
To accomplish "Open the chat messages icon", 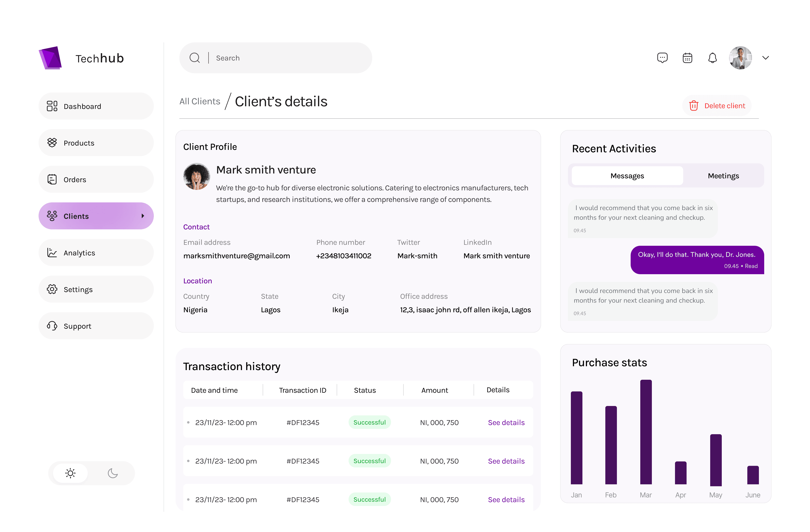I will pyautogui.click(x=662, y=58).
